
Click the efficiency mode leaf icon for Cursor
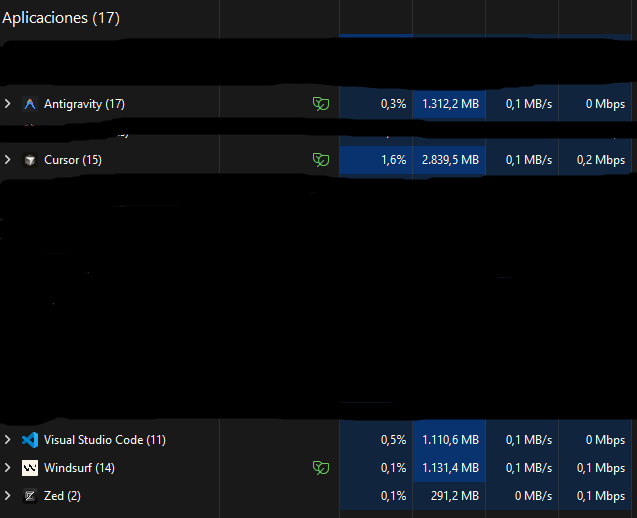(x=321, y=160)
